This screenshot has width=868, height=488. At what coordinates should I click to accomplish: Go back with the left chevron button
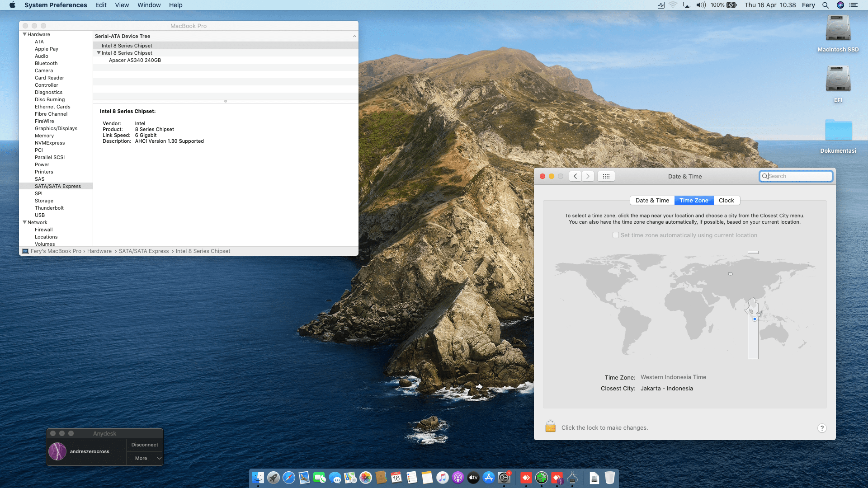pyautogui.click(x=575, y=176)
